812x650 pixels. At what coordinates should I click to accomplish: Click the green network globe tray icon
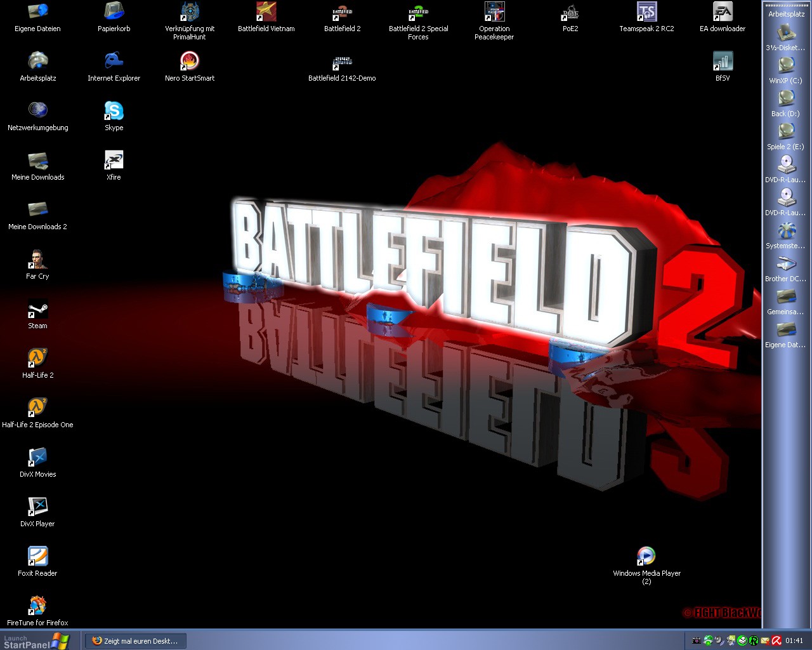pos(708,640)
